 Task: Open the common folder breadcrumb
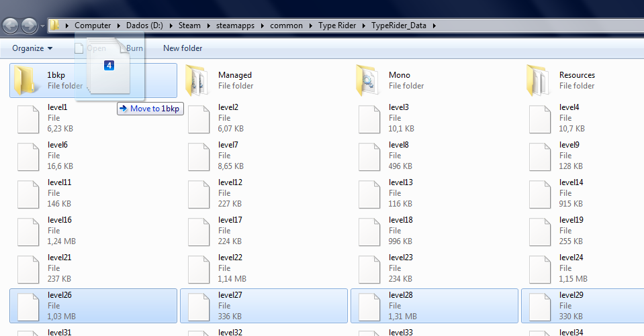click(286, 25)
